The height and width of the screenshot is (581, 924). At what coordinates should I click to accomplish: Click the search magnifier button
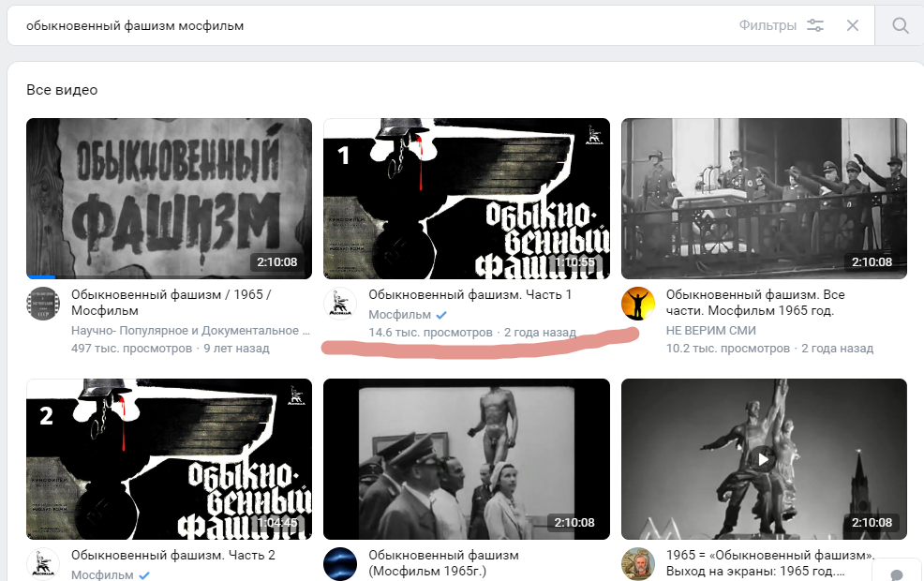point(900,25)
